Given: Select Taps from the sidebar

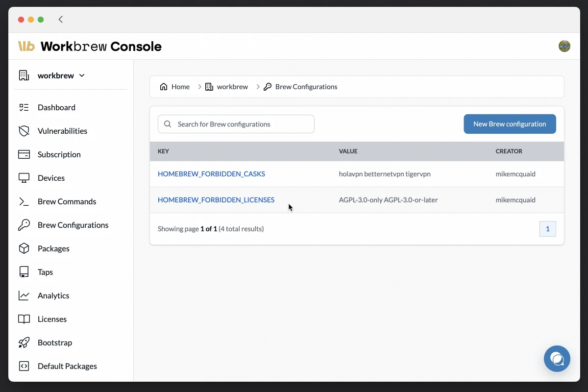Looking at the screenshot, I should [x=45, y=272].
